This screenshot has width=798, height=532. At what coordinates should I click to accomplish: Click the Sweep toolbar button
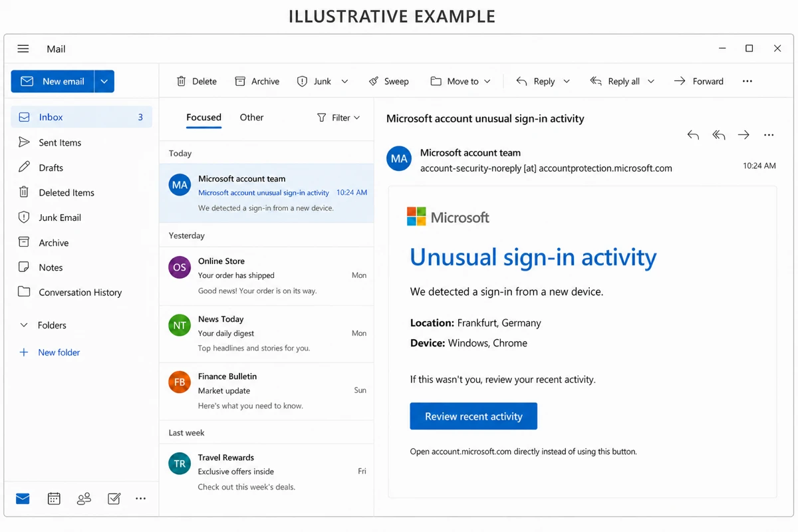tap(388, 81)
